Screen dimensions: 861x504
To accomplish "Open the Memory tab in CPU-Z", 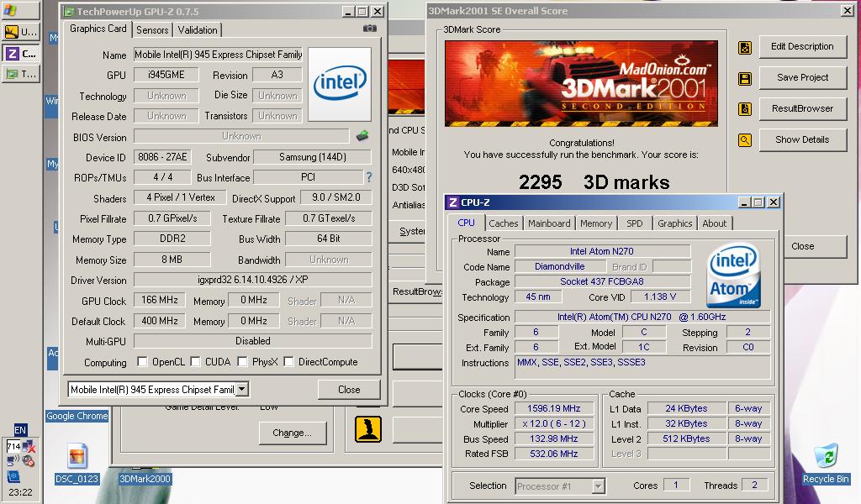I will pos(596,223).
